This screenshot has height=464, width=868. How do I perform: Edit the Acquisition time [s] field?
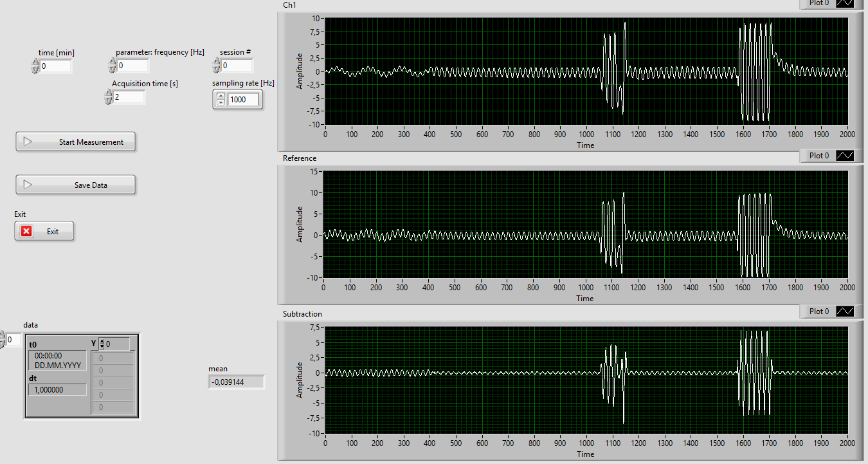129,97
